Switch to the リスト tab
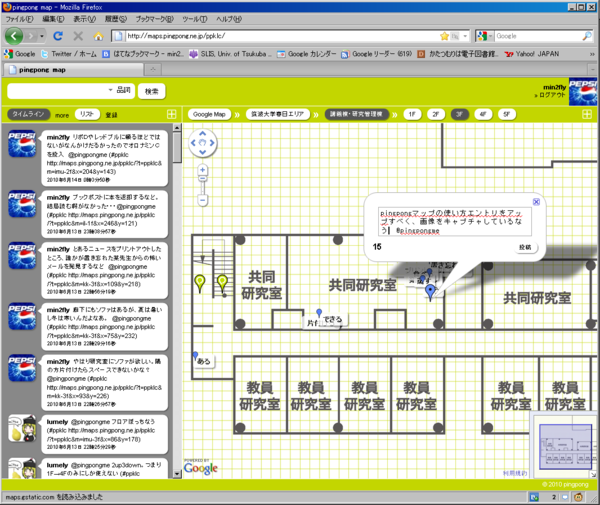 (x=87, y=114)
